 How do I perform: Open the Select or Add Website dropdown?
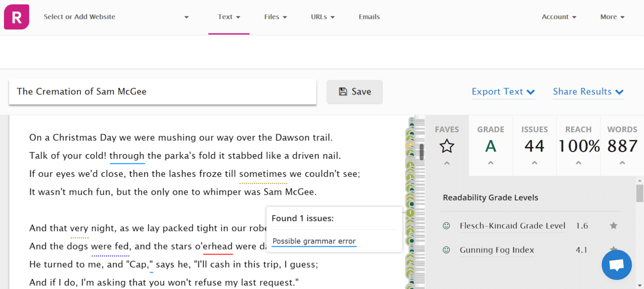[116, 17]
